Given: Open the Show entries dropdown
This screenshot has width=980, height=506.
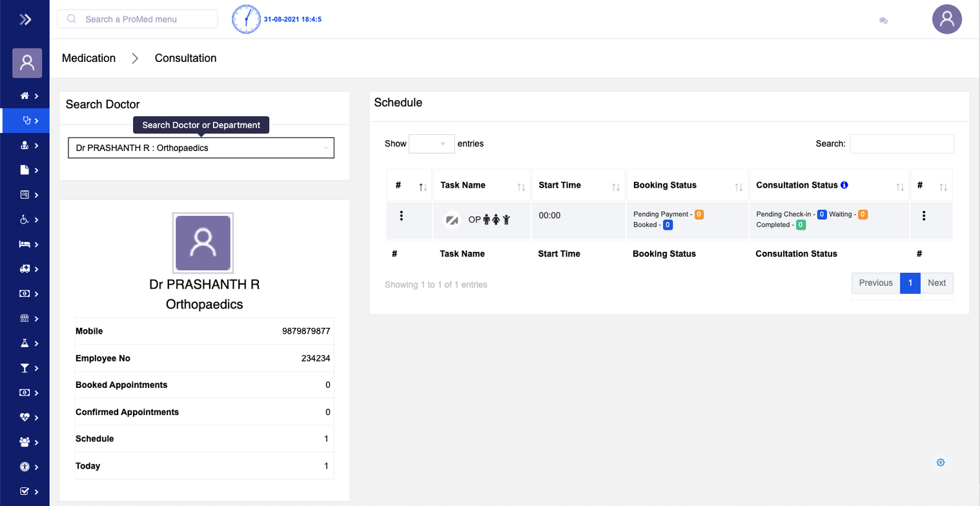Looking at the screenshot, I should (x=431, y=143).
